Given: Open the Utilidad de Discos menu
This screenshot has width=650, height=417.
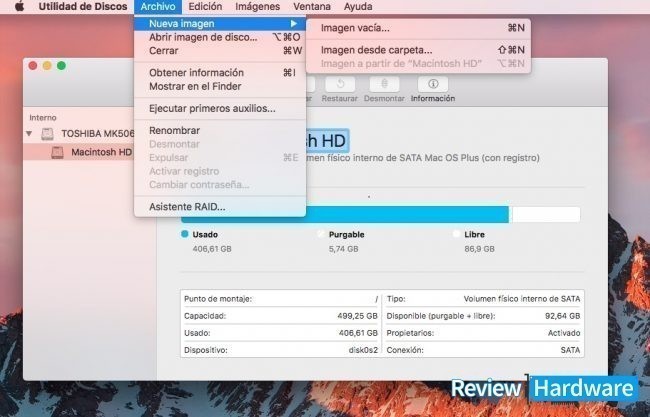Looking at the screenshot, I should (x=83, y=6).
